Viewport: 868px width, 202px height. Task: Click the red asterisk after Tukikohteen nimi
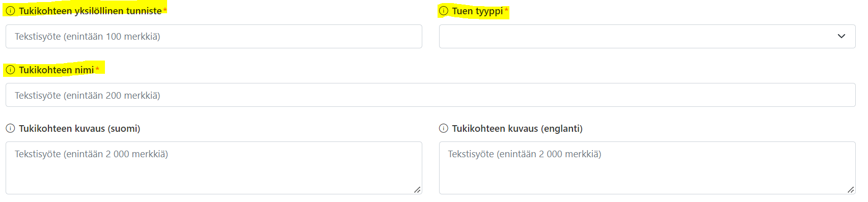tap(97, 69)
